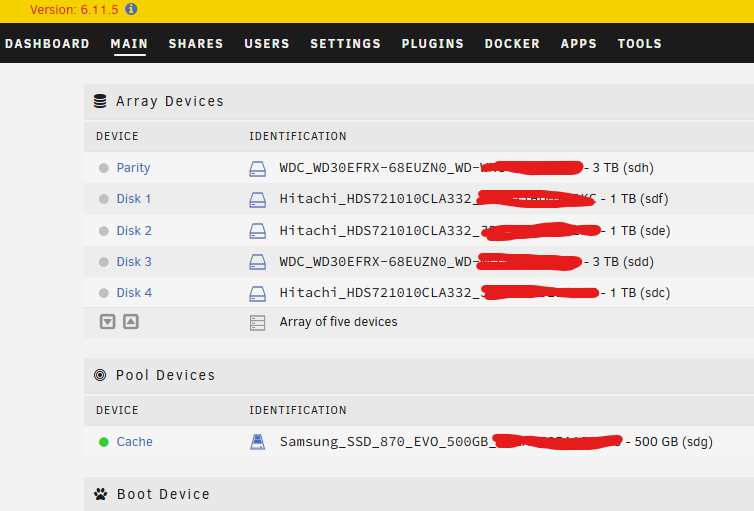Click the Pool Devices target icon
The image size is (754, 511).
pyautogui.click(x=100, y=375)
